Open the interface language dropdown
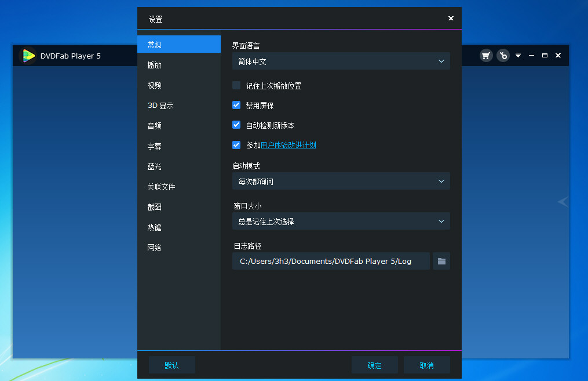This screenshot has width=588, height=381. pos(341,61)
